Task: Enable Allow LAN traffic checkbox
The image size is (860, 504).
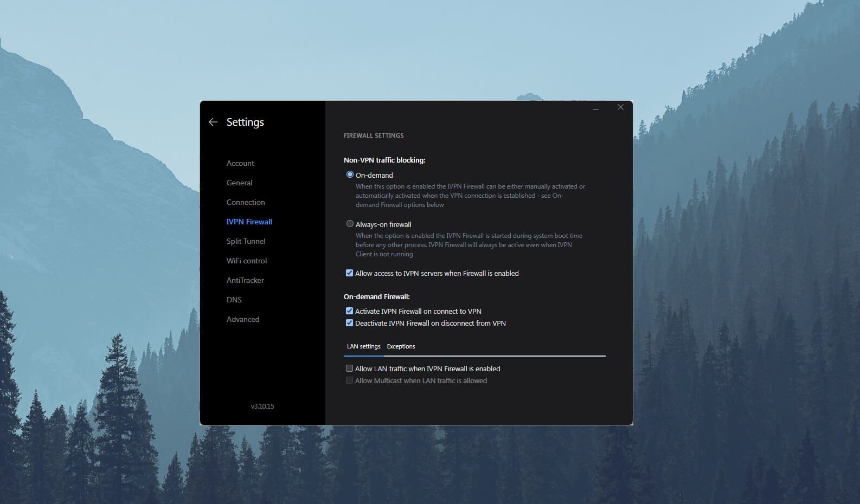Action: click(349, 369)
